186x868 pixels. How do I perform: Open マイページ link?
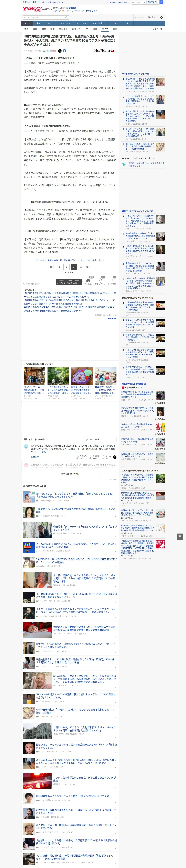139,17
